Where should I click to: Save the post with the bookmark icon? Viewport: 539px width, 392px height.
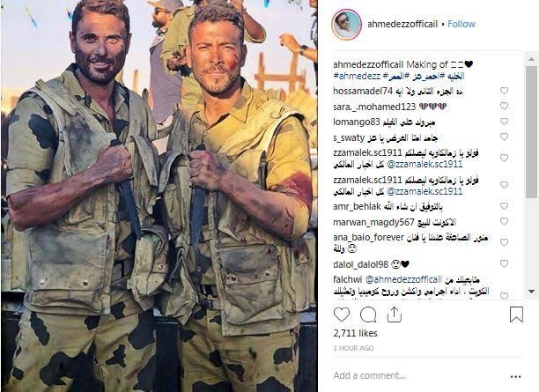516,314
